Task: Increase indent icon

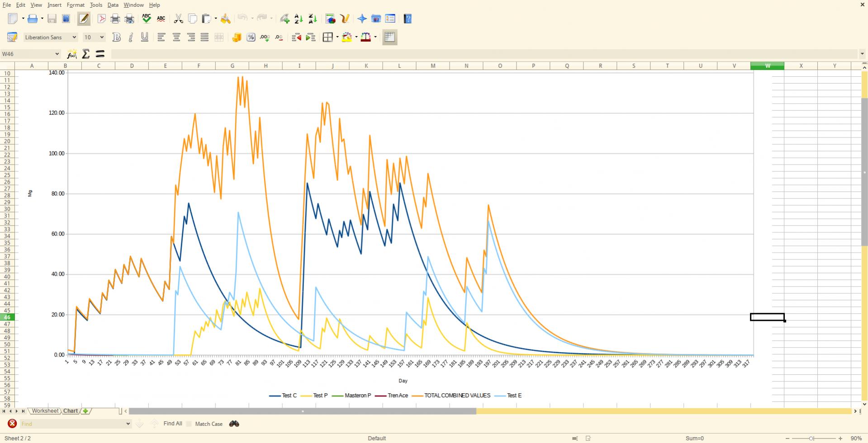Action: (x=310, y=37)
